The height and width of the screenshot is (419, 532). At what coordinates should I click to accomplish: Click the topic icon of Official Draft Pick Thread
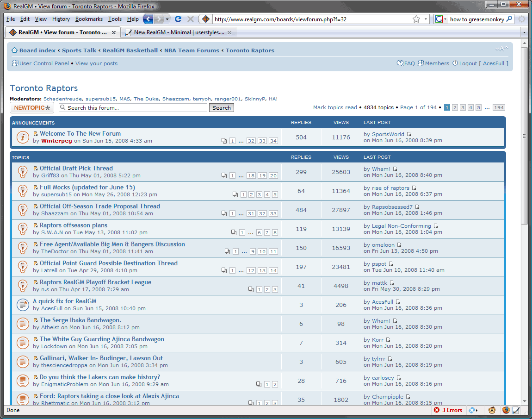pyautogui.click(x=23, y=172)
